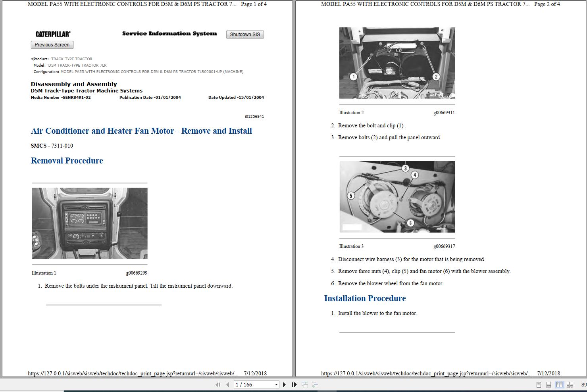
Task: Skip to the last page icon
Action: coord(294,384)
